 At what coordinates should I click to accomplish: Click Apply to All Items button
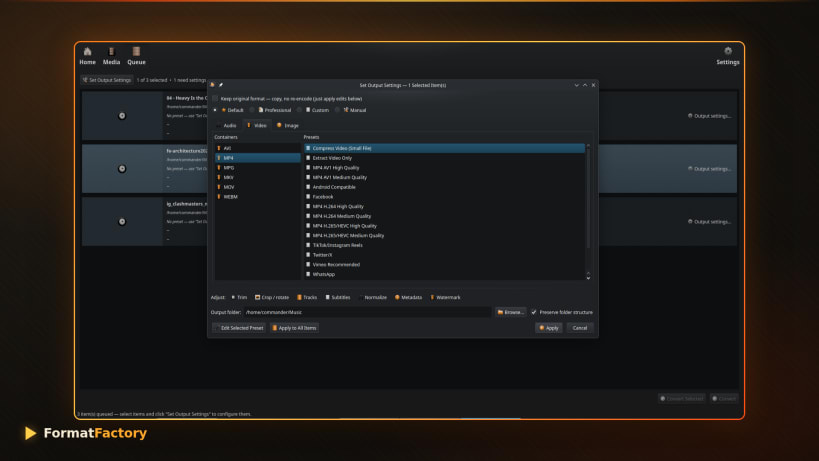coord(295,328)
